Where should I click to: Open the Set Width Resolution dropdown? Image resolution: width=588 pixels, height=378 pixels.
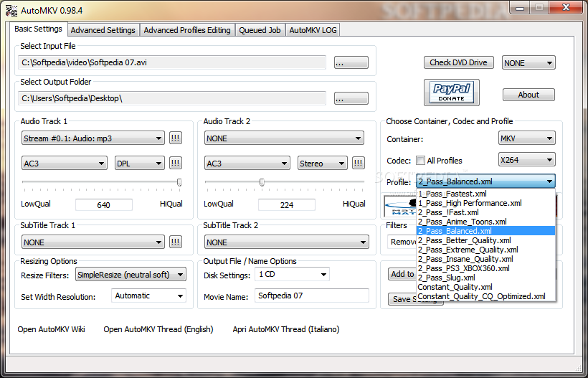tap(148, 296)
